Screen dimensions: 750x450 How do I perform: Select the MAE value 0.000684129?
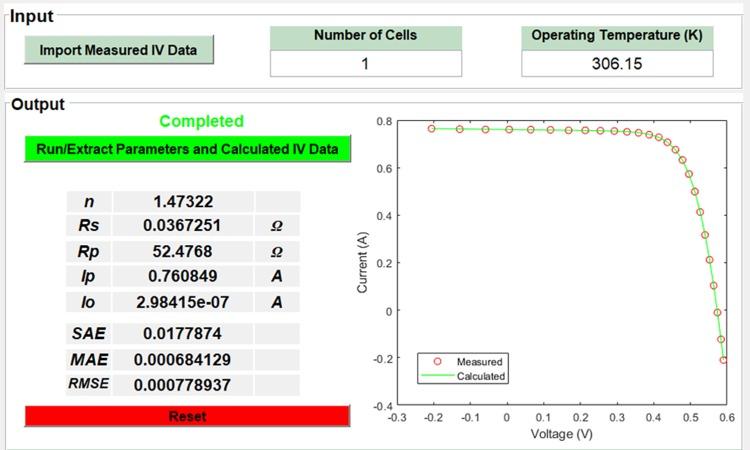(183, 359)
